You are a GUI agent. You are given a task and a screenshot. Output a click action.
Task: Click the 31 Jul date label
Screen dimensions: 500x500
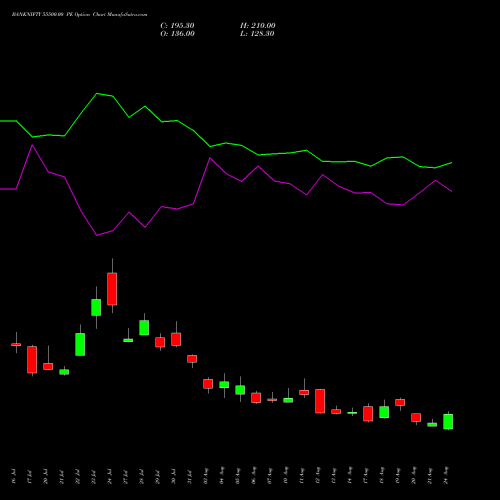190,476
